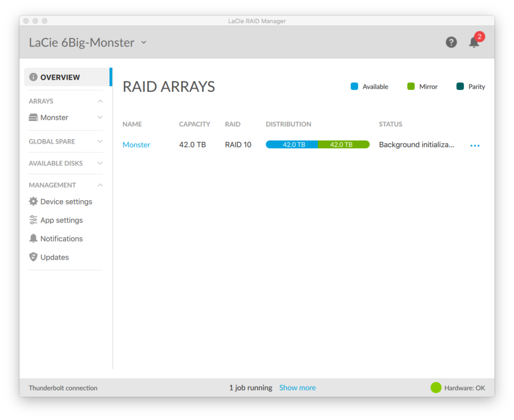The height and width of the screenshot is (420, 514).
Task: Click the RAID ARRAYS heading
Action: pyautogui.click(x=169, y=86)
